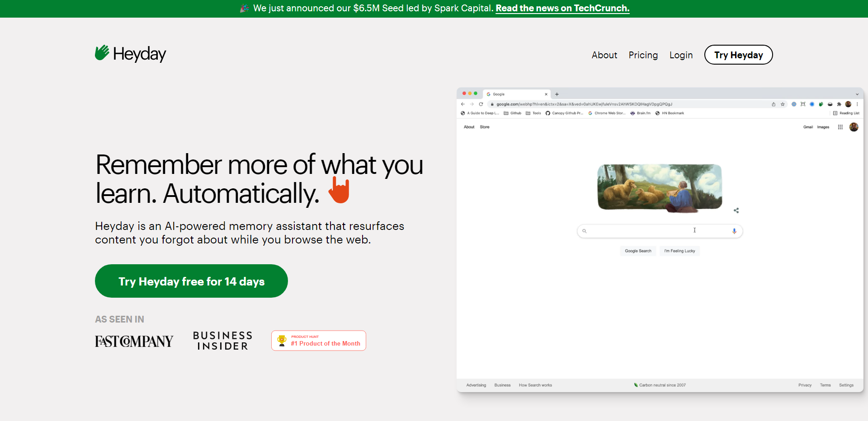Read the news on TechCrunch link
This screenshot has height=421, width=868.
(562, 8)
